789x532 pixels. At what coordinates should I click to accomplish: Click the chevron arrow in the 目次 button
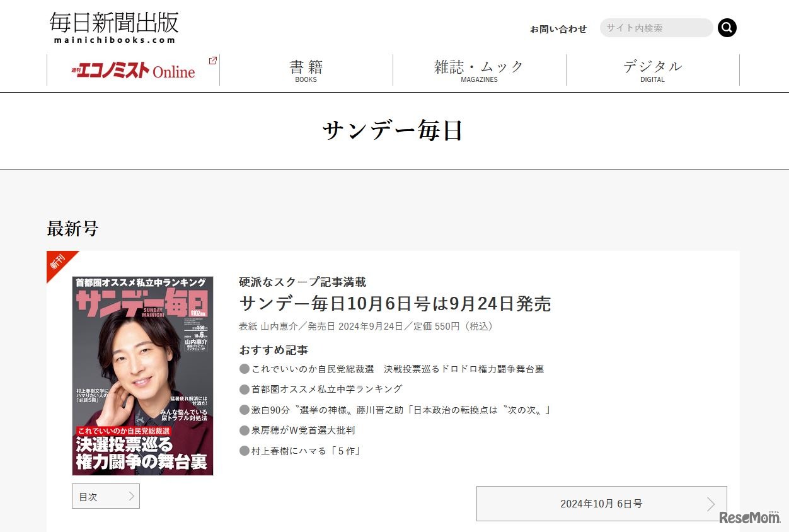pyautogui.click(x=131, y=496)
